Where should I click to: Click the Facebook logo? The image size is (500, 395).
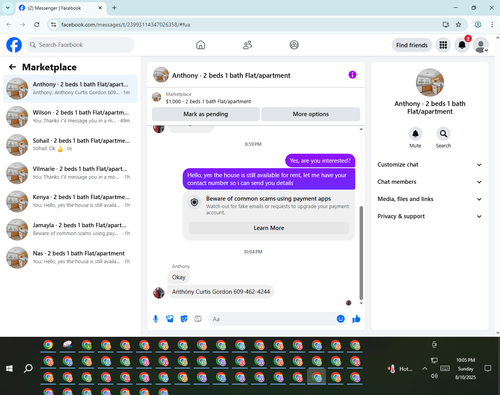[x=14, y=45]
